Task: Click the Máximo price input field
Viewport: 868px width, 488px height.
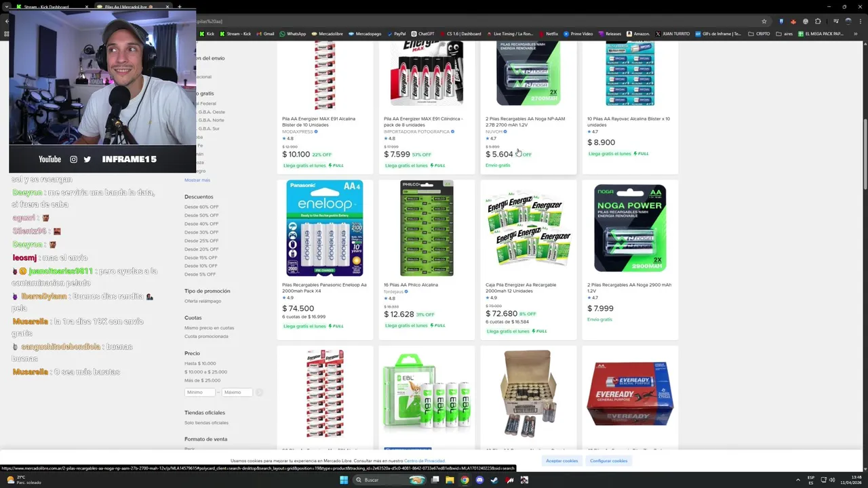Action: tap(237, 392)
